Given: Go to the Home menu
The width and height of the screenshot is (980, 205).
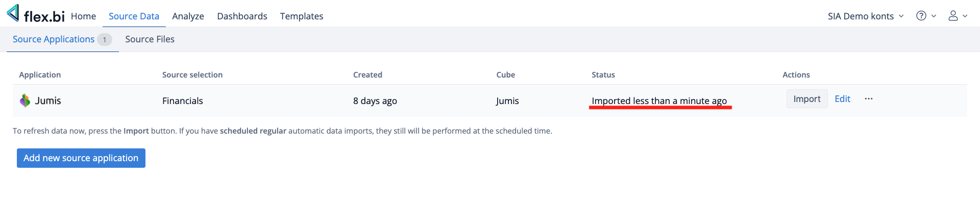Looking at the screenshot, I should coord(83,16).
